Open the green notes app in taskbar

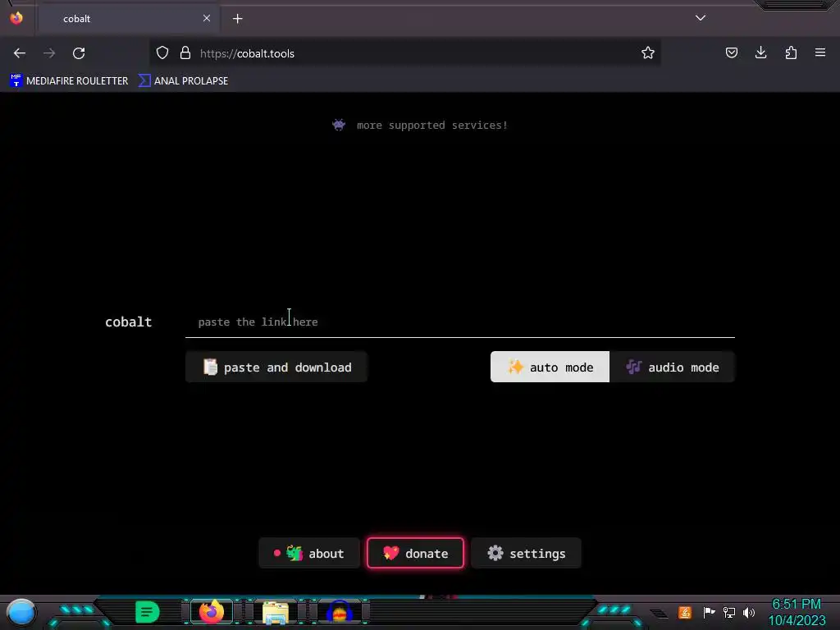coord(148,612)
